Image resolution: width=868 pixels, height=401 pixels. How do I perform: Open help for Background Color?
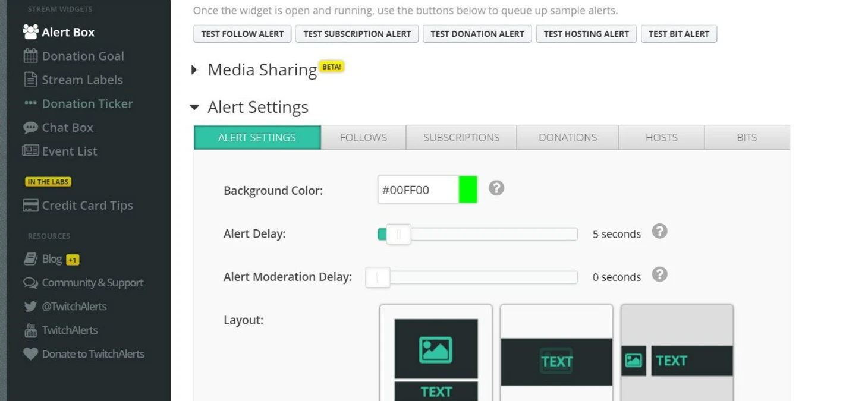pyautogui.click(x=496, y=188)
